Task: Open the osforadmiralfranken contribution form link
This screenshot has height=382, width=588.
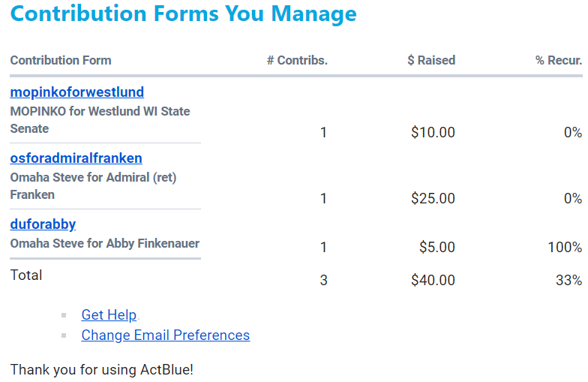Action: (76, 158)
